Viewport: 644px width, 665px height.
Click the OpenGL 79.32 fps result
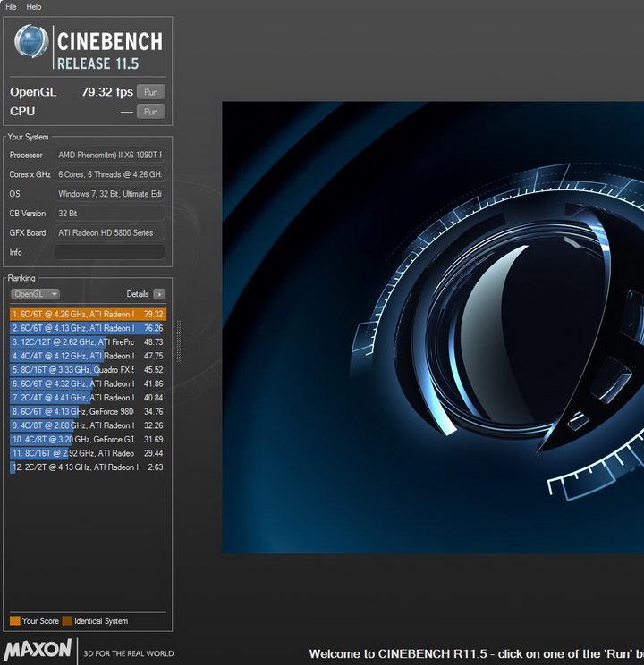pos(107,92)
